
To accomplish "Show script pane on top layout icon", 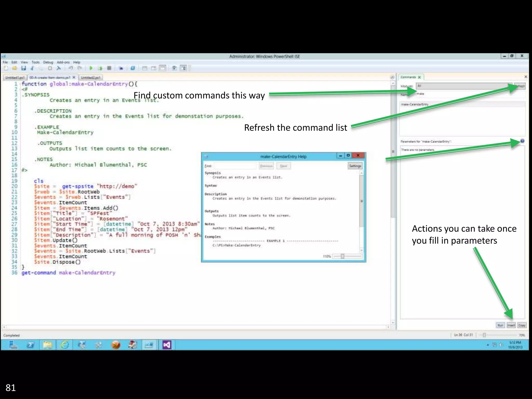I will point(145,68).
